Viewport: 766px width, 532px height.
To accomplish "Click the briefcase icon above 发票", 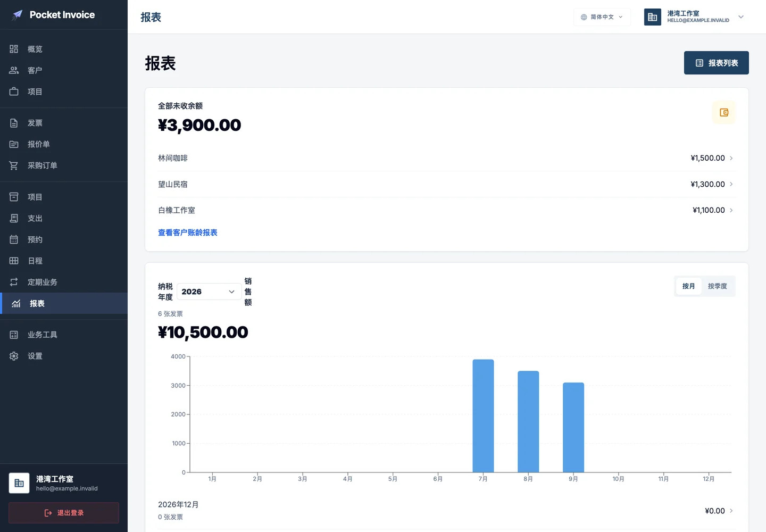I will [x=14, y=92].
